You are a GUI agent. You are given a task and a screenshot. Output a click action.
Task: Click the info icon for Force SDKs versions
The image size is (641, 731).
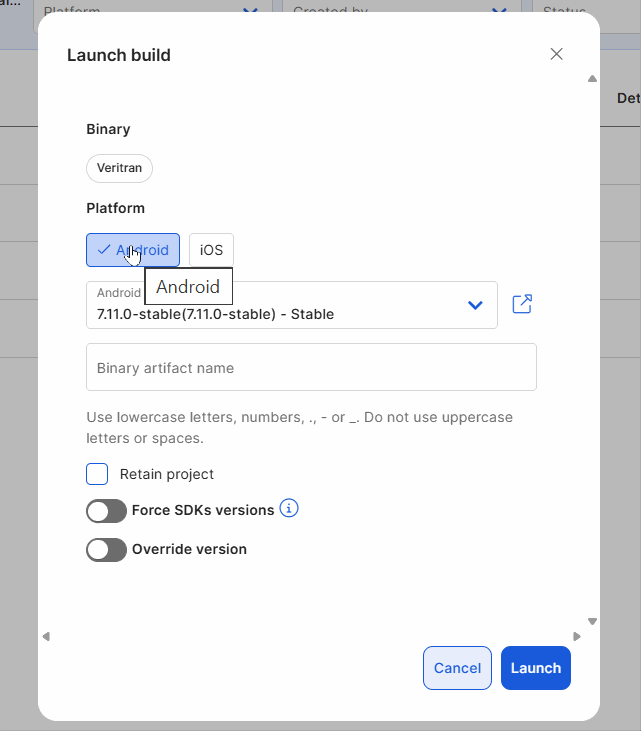coord(289,509)
